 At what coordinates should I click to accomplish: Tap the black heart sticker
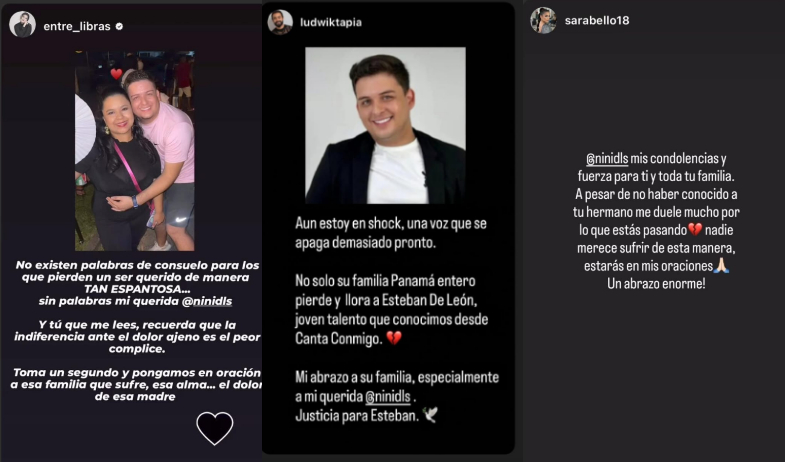(x=215, y=428)
